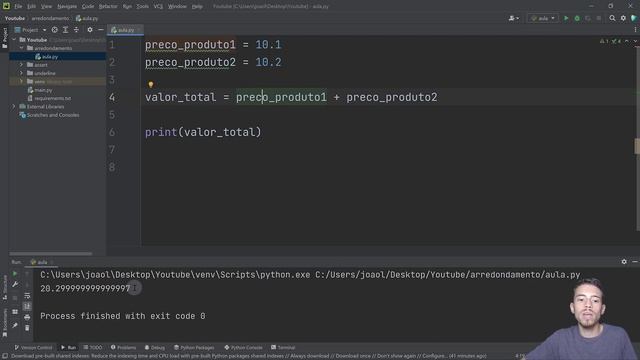Clear console output with trash icon
The height and width of the screenshot is (360, 640).
click(x=27, y=328)
